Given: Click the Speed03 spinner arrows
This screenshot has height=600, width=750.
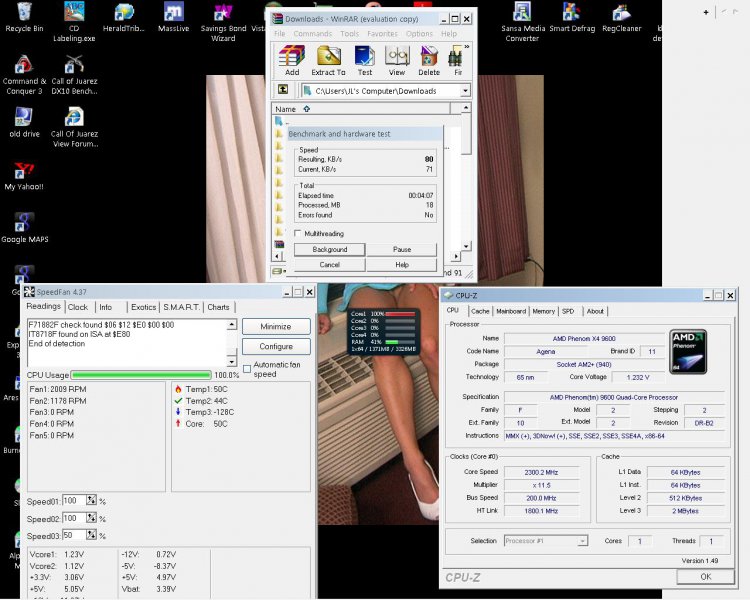Looking at the screenshot, I should tap(91, 535).
